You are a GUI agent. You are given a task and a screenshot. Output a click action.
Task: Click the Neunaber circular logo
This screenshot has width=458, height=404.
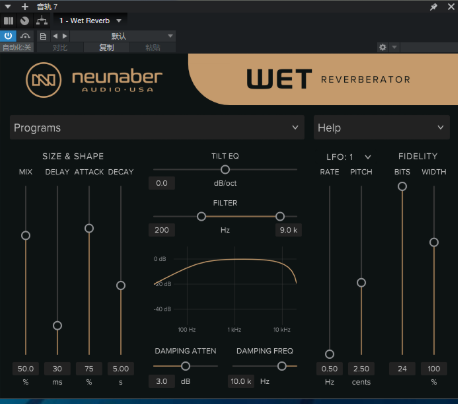point(44,80)
